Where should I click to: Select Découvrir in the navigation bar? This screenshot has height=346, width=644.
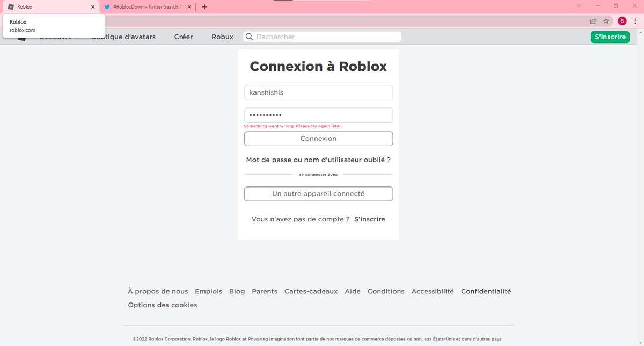point(57,36)
